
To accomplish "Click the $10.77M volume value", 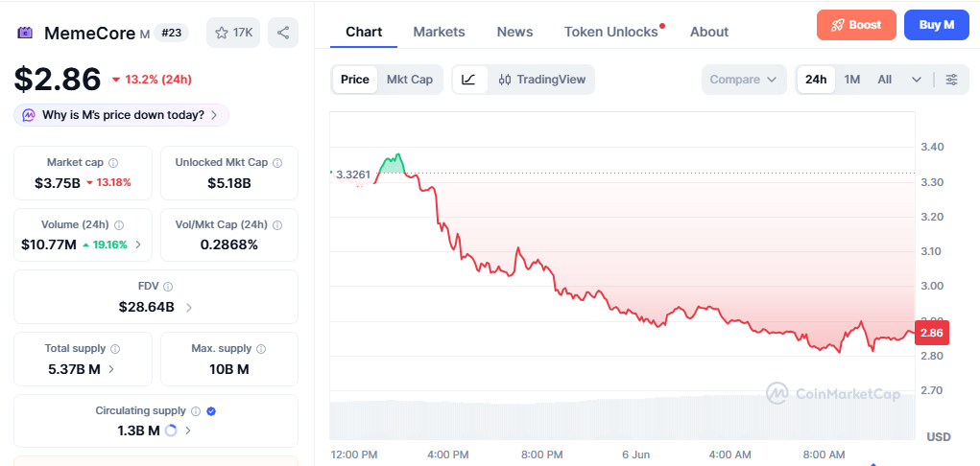I will (49, 245).
